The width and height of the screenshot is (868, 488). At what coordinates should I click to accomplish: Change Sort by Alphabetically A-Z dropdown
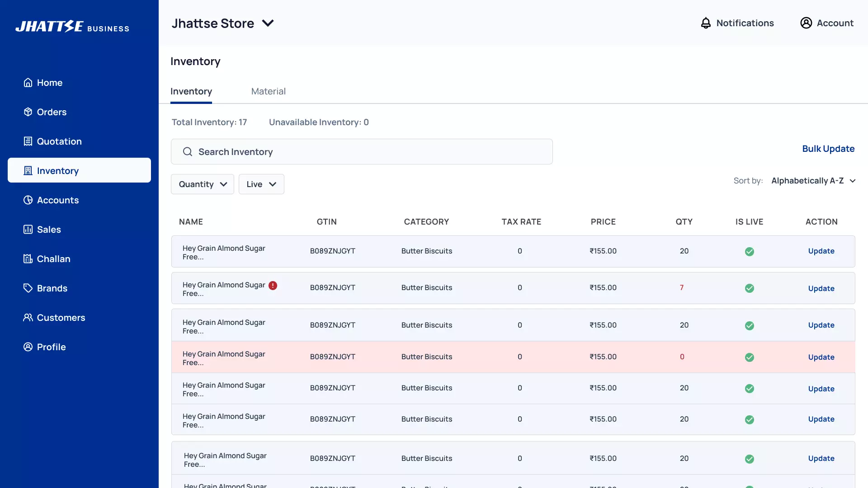[x=813, y=180]
